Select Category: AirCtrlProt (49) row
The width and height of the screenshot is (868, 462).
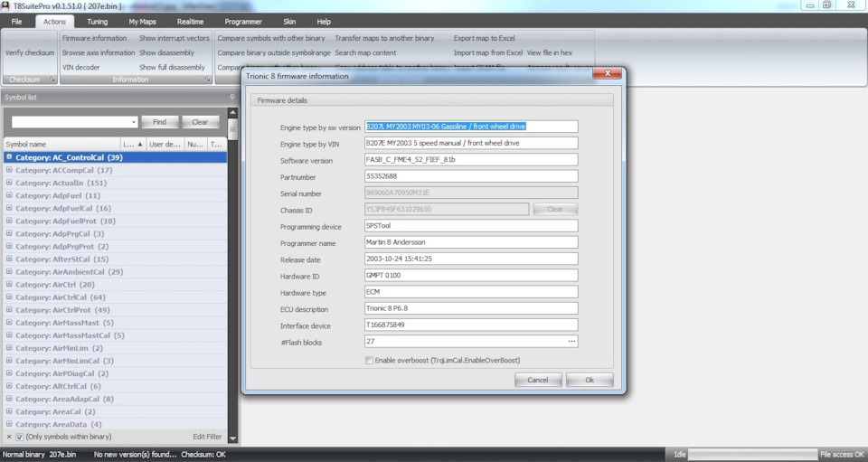tap(115, 310)
